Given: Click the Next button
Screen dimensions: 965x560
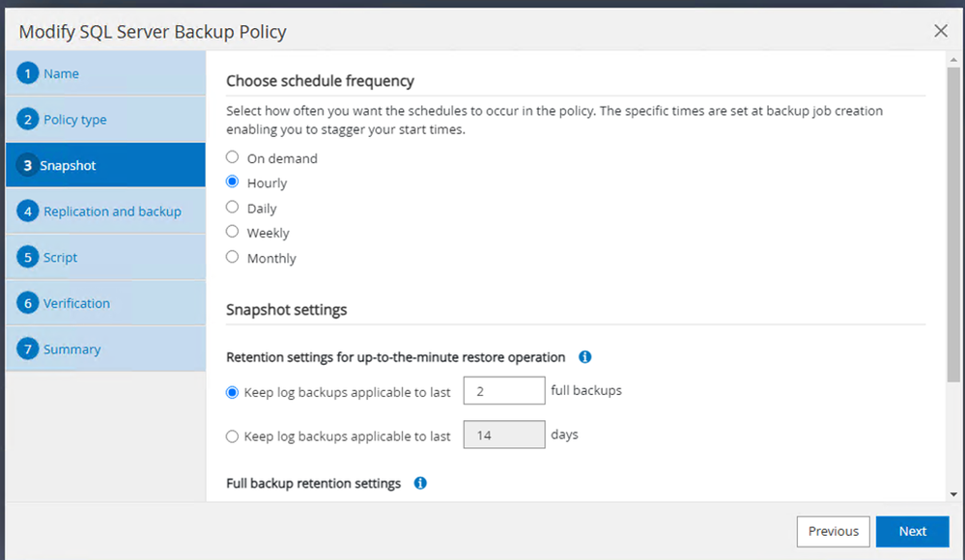Looking at the screenshot, I should click(x=912, y=531).
